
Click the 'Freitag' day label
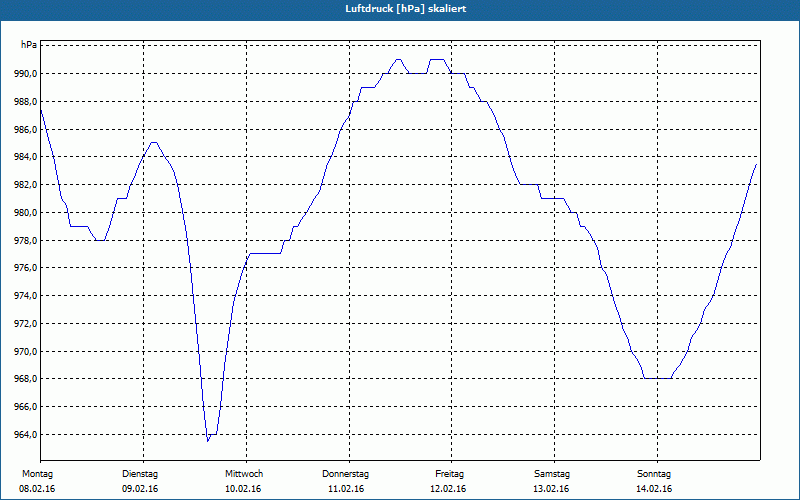(x=449, y=474)
